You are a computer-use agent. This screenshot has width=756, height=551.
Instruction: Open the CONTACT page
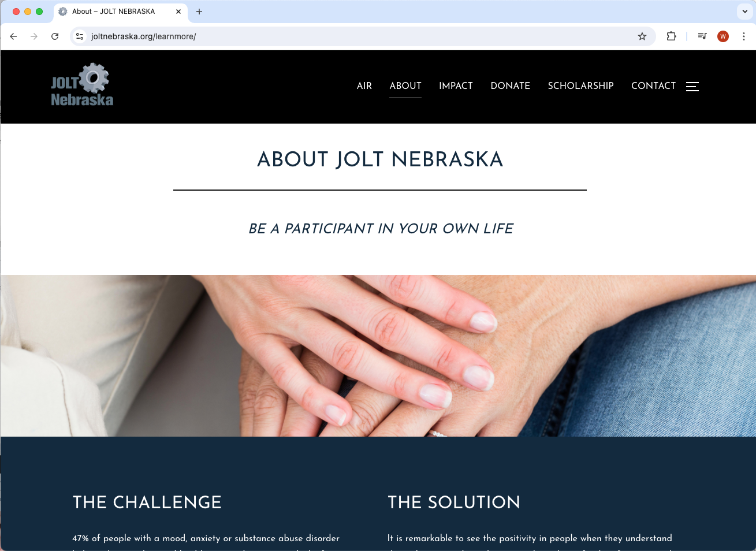tap(653, 85)
